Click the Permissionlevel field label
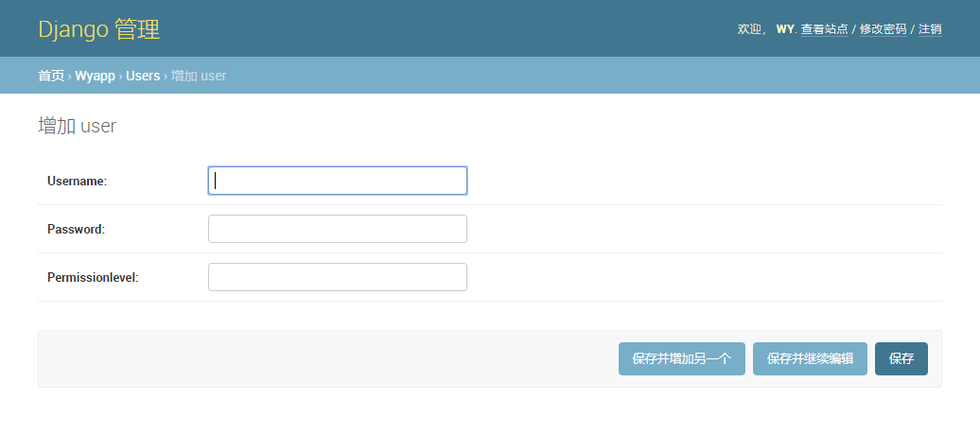980x434 pixels. pyautogui.click(x=93, y=277)
